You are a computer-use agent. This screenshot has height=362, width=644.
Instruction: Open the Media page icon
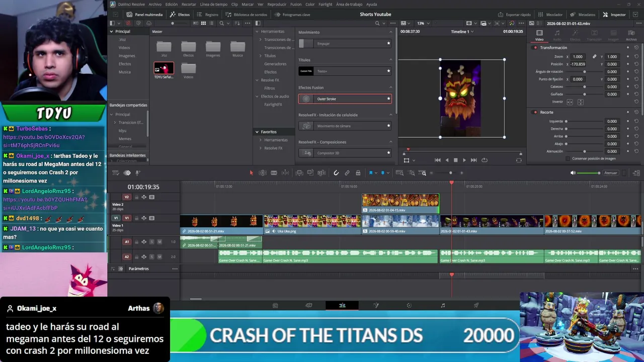[x=275, y=305]
